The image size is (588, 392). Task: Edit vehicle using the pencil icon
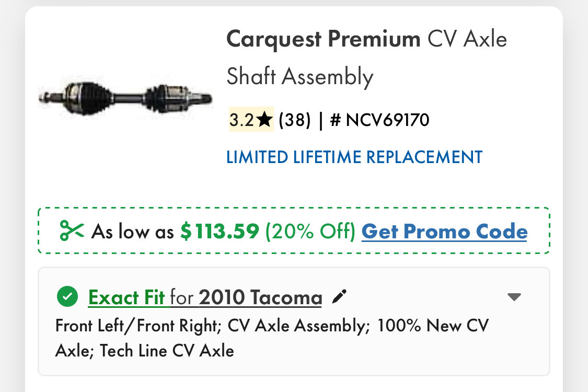(339, 297)
